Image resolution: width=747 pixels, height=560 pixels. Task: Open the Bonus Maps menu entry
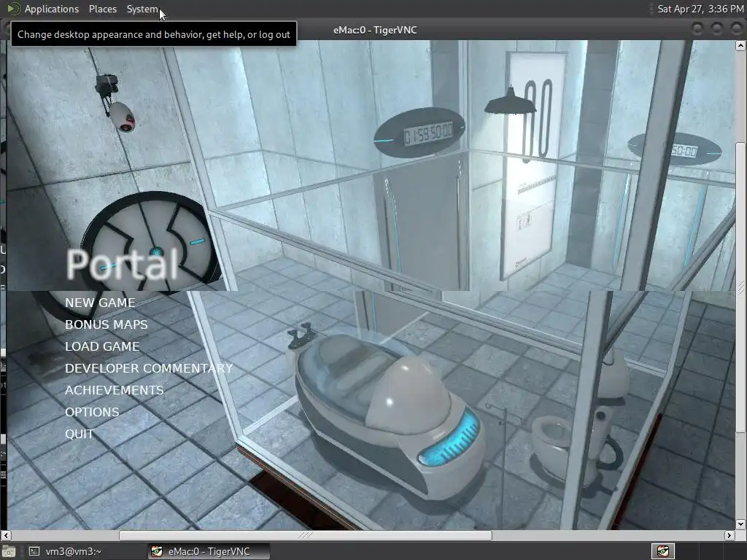(107, 324)
